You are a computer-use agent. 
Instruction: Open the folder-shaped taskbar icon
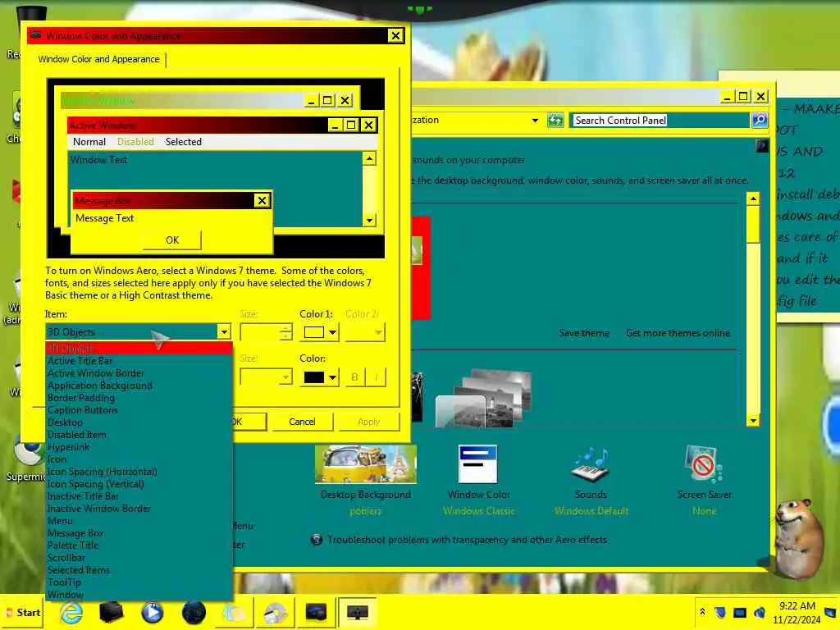pos(234,612)
